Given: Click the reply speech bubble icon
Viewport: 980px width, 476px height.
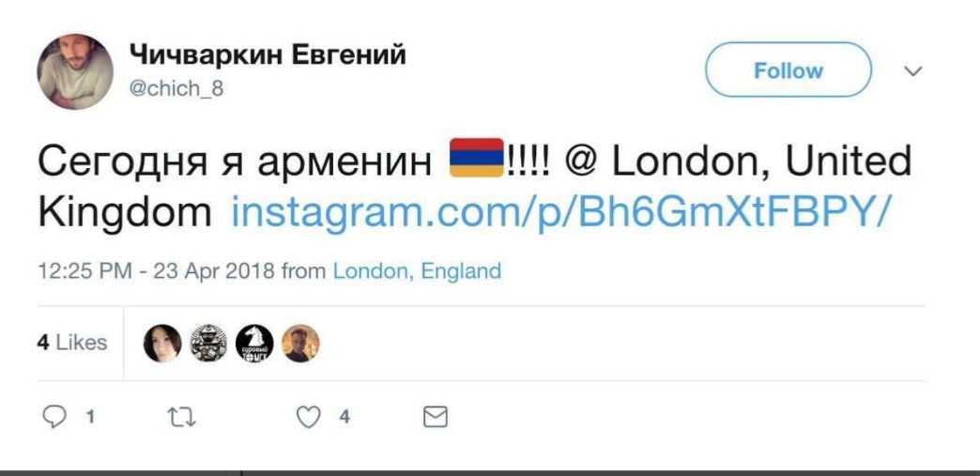Looking at the screenshot, I should pyautogui.click(x=54, y=416).
